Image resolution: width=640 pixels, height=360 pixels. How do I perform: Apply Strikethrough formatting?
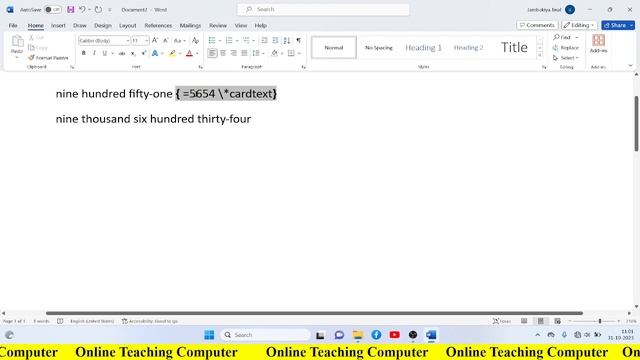pyautogui.click(x=122, y=53)
